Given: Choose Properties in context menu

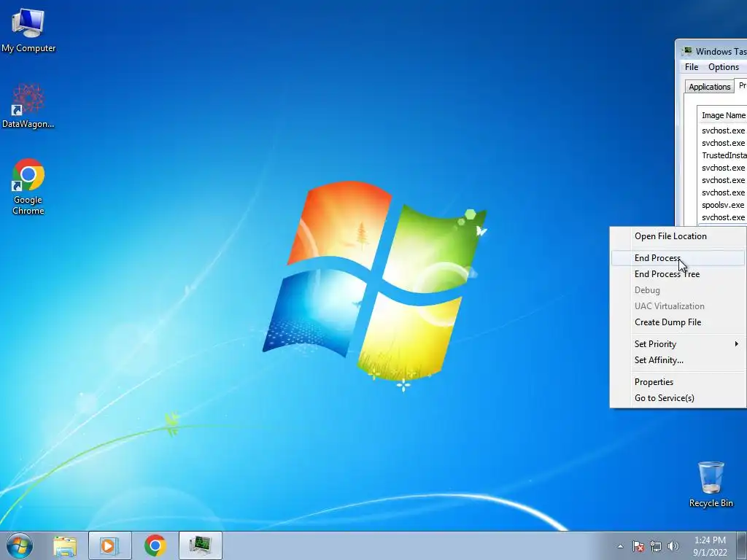Looking at the screenshot, I should (x=678, y=382).
